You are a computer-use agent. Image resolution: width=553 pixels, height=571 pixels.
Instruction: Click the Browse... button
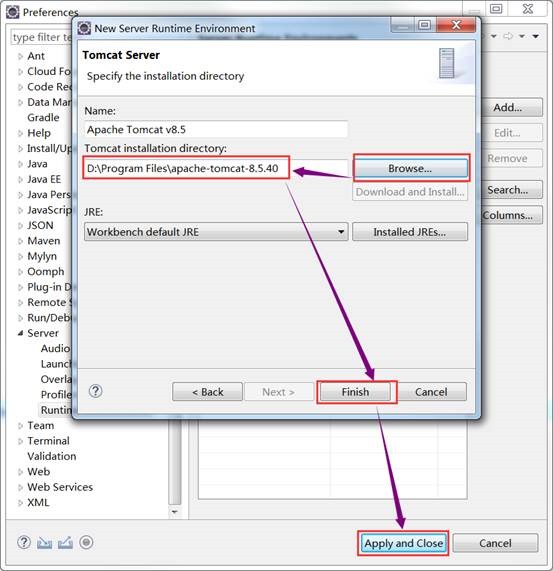click(410, 168)
